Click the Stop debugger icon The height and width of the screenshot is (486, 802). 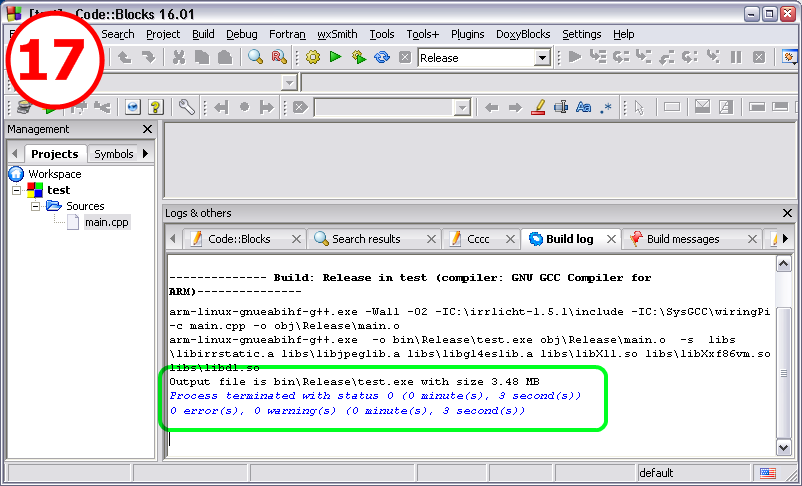(759, 57)
